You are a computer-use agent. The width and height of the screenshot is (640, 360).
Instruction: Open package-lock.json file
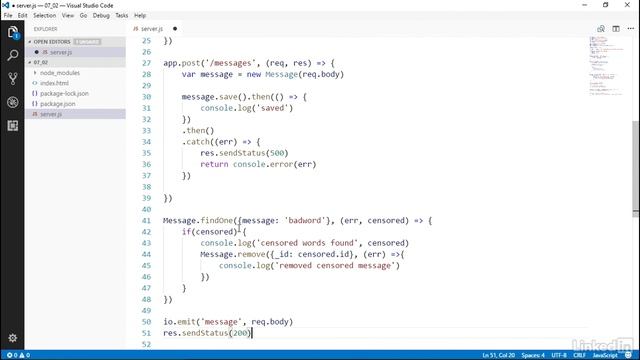[64, 93]
